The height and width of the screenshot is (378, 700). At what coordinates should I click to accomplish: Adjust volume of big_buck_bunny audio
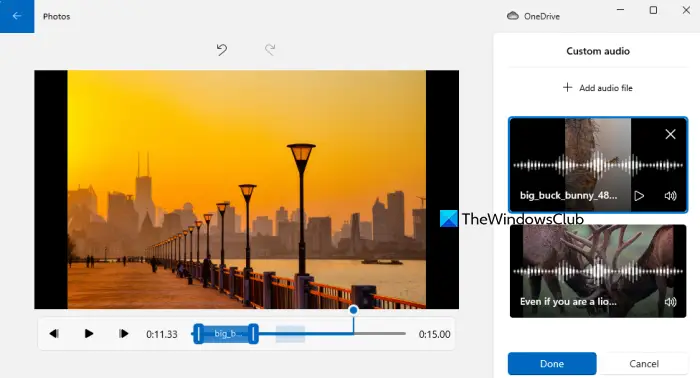pyautogui.click(x=671, y=195)
